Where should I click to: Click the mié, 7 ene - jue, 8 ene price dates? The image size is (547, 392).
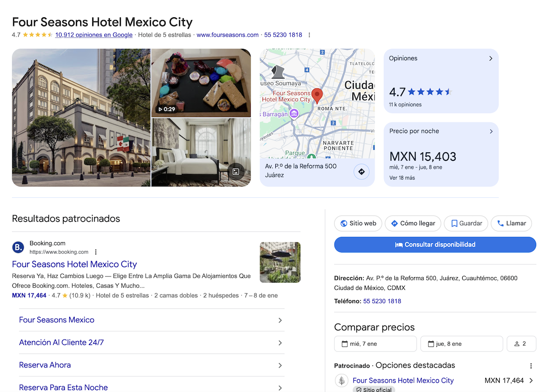[x=416, y=167]
